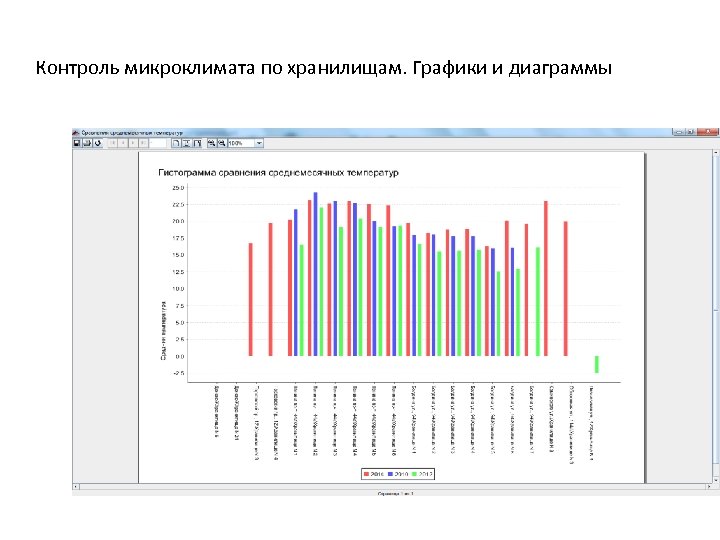This screenshot has width=720, height=540.
Task: Zoom in with the magnifier plus icon
Action: (212, 143)
